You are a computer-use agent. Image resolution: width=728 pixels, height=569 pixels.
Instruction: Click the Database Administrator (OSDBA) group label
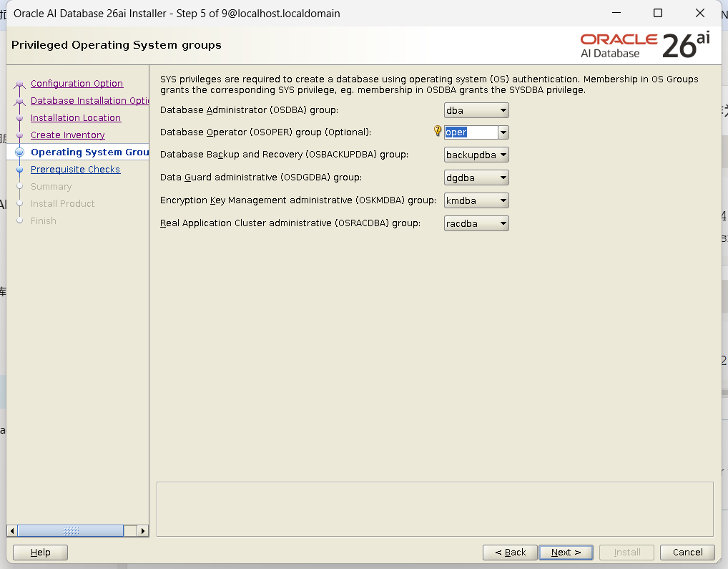tap(250, 110)
